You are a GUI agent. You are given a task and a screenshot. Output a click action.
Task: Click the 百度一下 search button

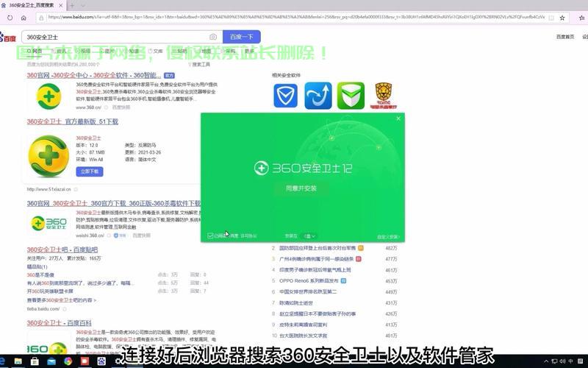242,37
